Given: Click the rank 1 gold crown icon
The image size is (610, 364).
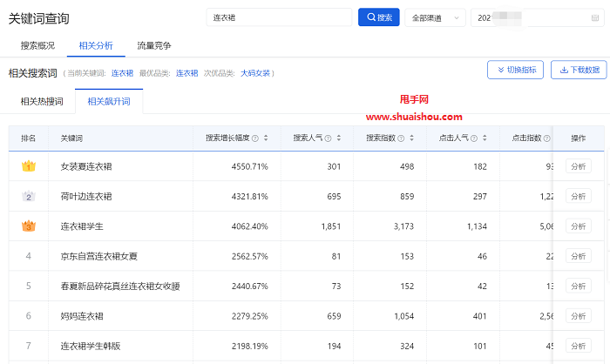Looking at the screenshot, I should 29,166.
